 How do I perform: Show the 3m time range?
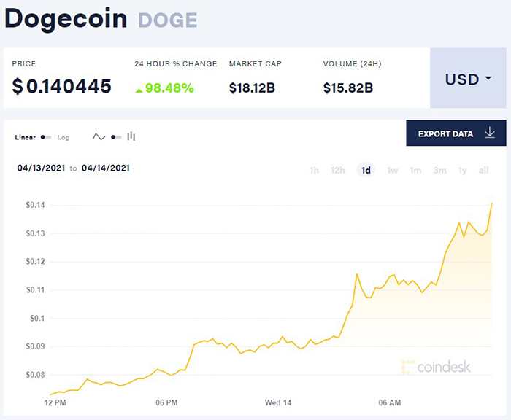pos(439,171)
